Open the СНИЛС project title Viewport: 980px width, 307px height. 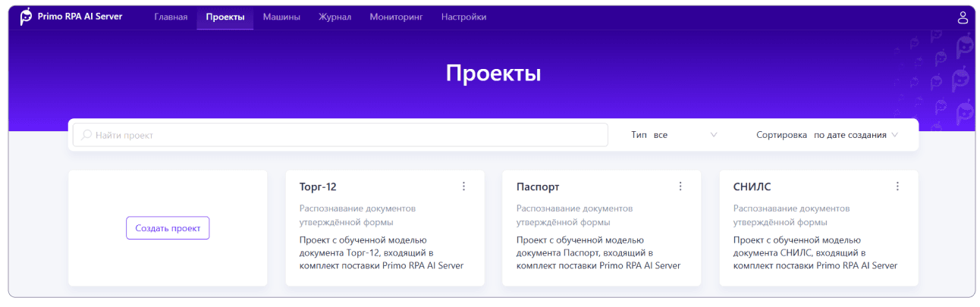(x=752, y=187)
